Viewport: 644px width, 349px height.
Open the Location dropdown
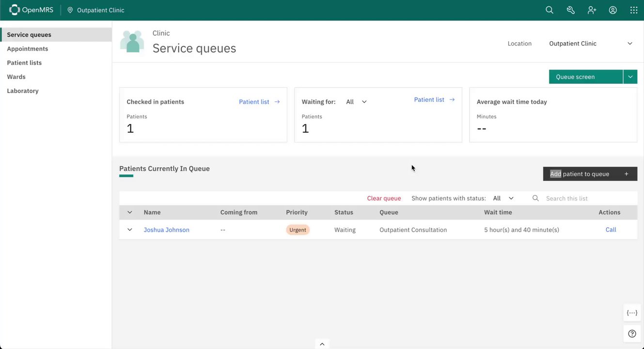point(590,44)
